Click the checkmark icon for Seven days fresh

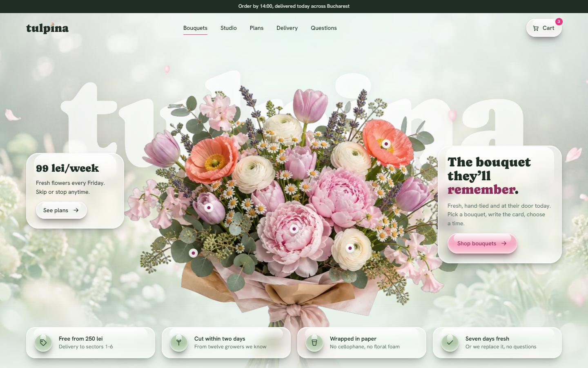pyautogui.click(x=450, y=343)
